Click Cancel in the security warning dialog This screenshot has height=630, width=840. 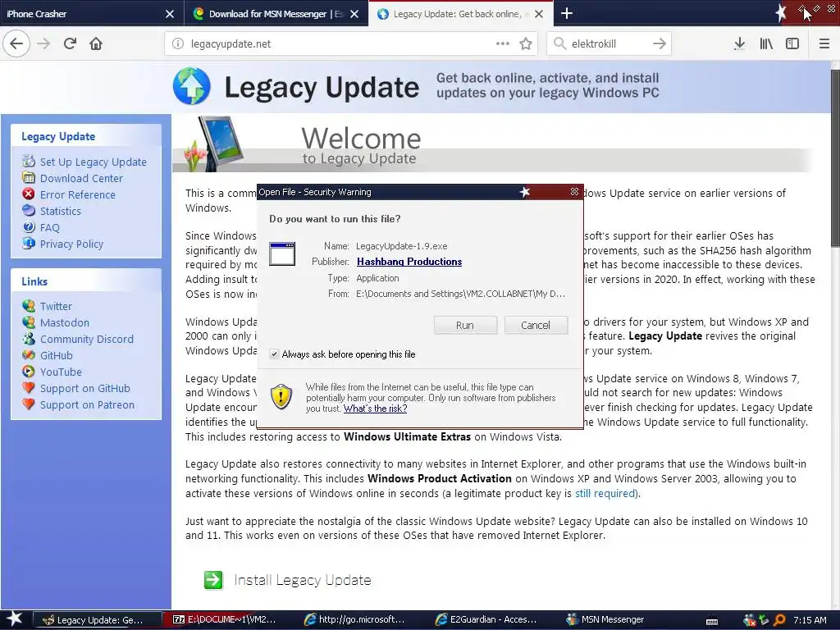click(536, 325)
